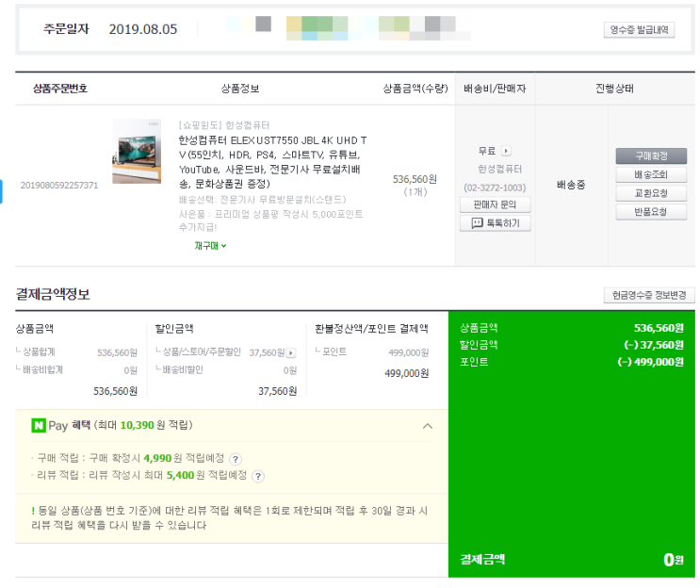Click the seller phone number (02-3272-1003)
700x588 pixels.
[x=495, y=188]
